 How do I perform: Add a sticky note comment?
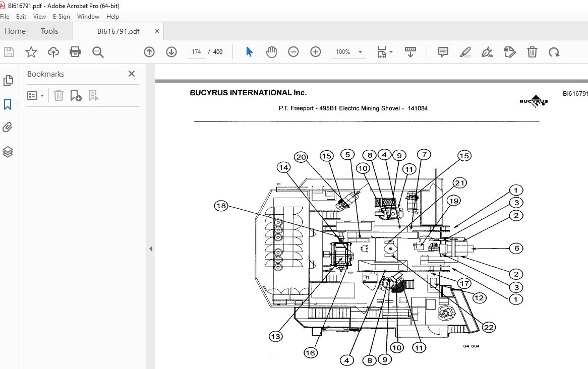(x=443, y=52)
